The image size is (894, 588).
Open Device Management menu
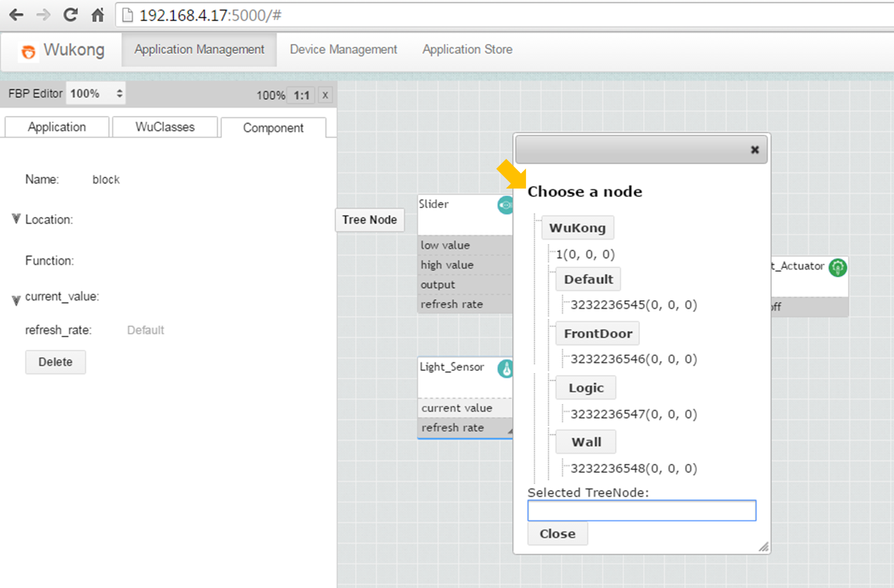pos(344,50)
